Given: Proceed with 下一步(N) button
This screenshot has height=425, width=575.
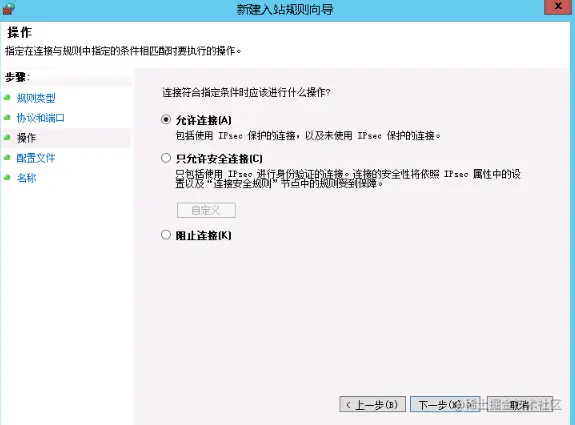Looking at the screenshot, I should 445,404.
